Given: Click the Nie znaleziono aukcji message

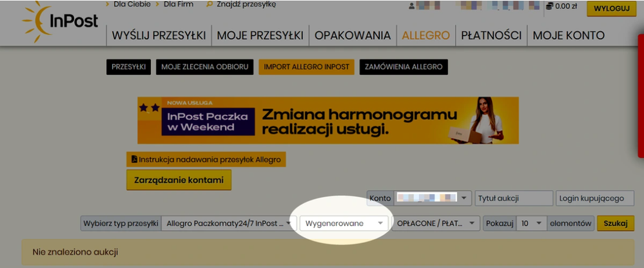Looking at the screenshot, I should pos(75,252).
